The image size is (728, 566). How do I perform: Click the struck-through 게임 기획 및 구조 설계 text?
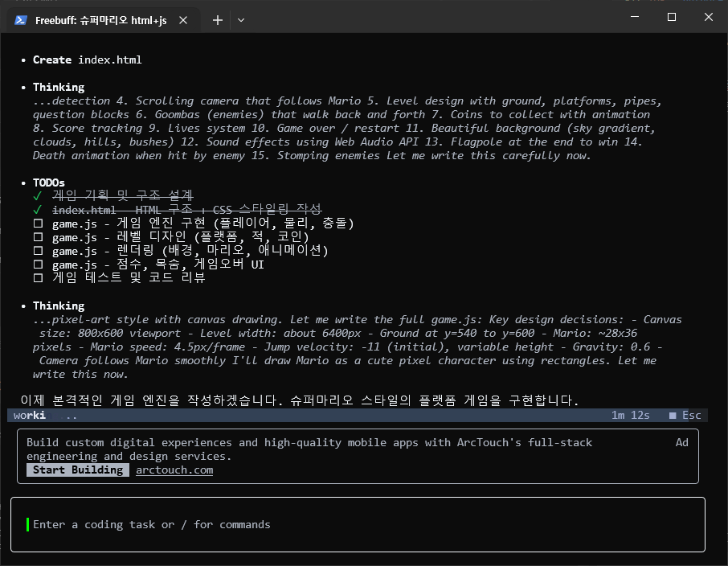coord(123,195)
